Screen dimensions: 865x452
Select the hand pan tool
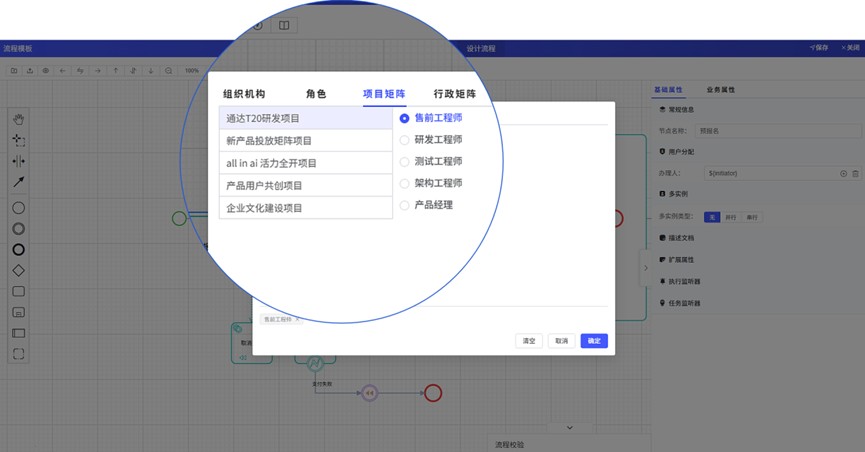tap(18, 119)
